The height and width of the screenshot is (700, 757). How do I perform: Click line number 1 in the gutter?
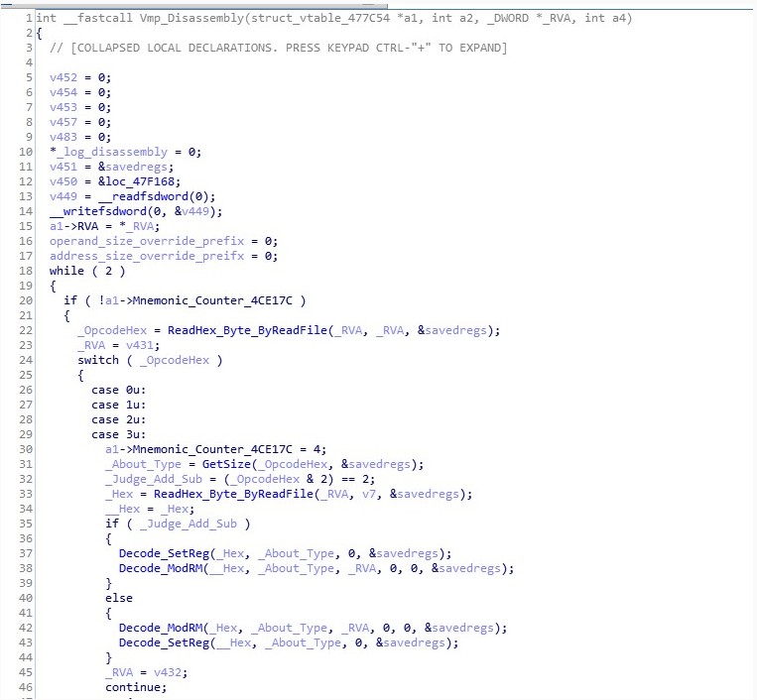click(x=29, y=18)
